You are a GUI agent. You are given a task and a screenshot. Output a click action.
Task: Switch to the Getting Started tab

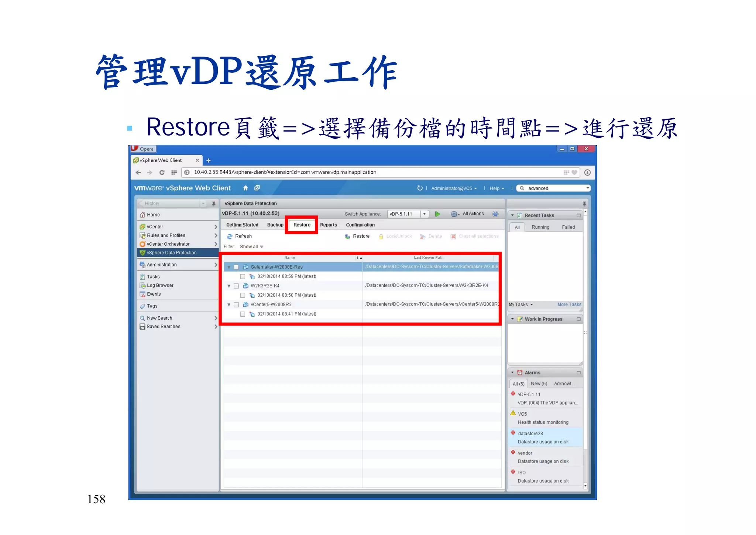(x=242, y=225)
